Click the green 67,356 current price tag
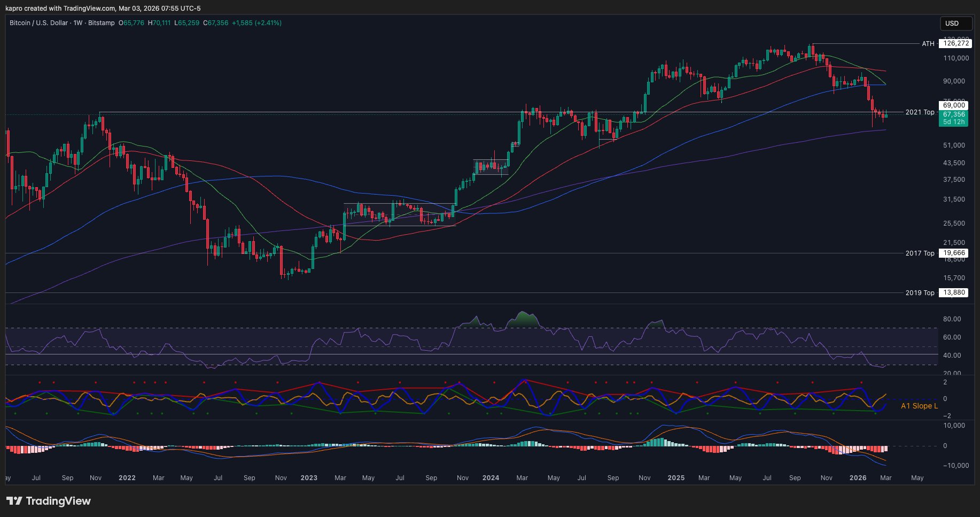The width and height of the screenshot is (980, 517). 954,114
